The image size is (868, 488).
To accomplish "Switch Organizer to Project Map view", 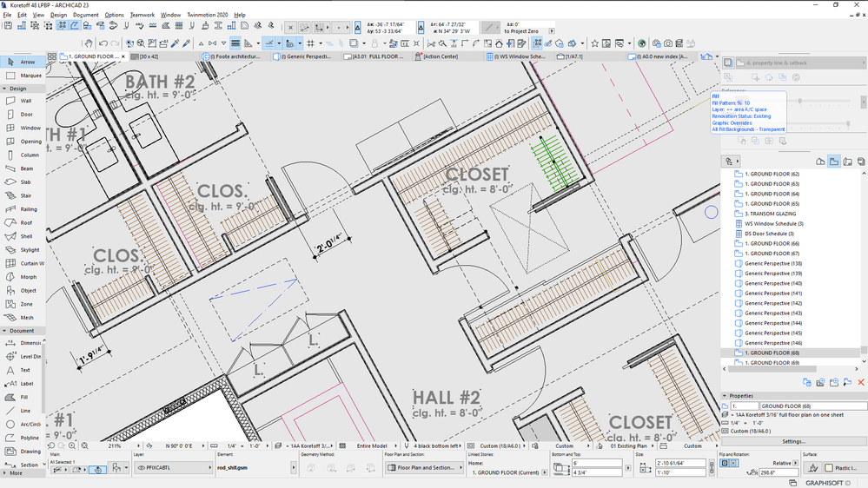I will pos(820,162).
